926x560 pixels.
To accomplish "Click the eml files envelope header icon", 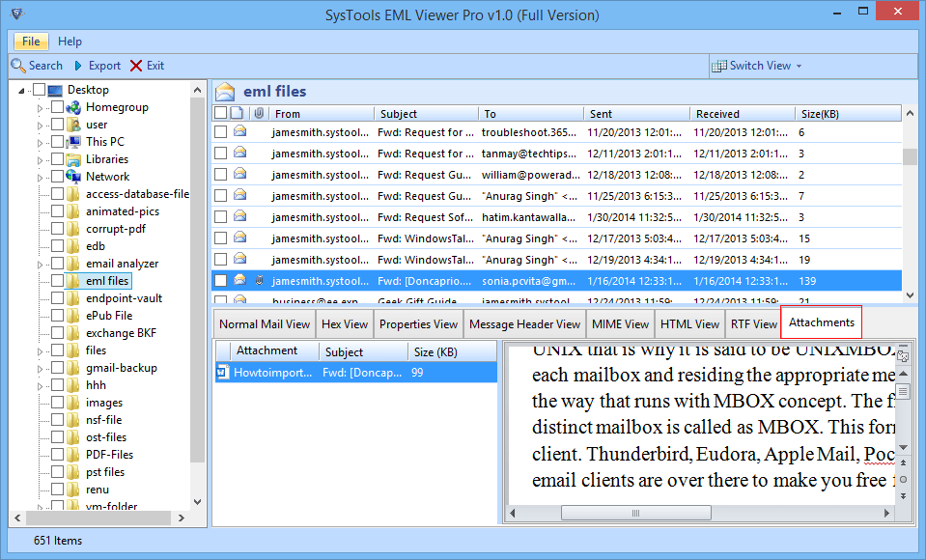I will pos(225,92).
